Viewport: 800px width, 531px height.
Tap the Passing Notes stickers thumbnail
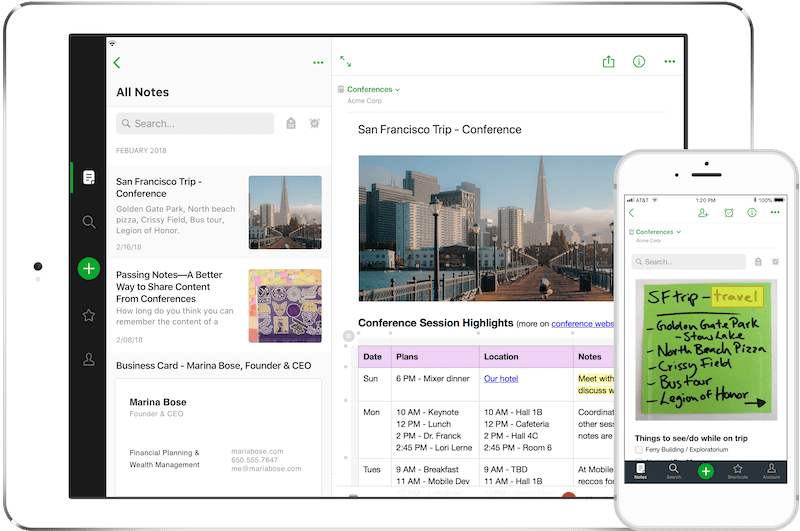285,306
